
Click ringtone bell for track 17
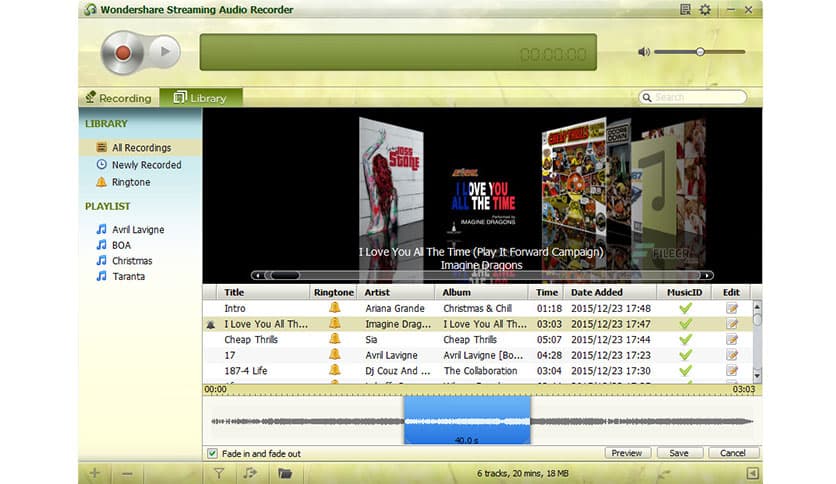click(334, 354)
